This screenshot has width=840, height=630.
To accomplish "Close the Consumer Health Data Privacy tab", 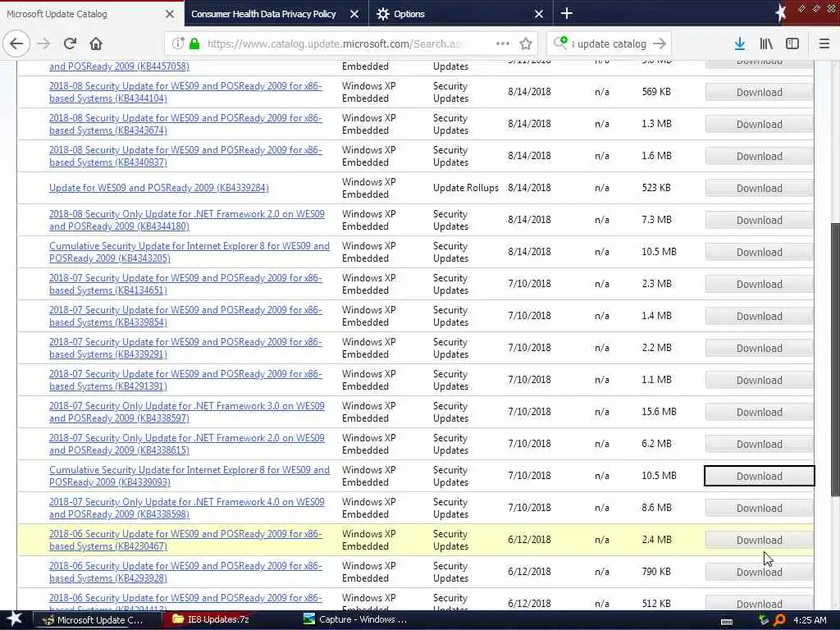I will (354, 14).
